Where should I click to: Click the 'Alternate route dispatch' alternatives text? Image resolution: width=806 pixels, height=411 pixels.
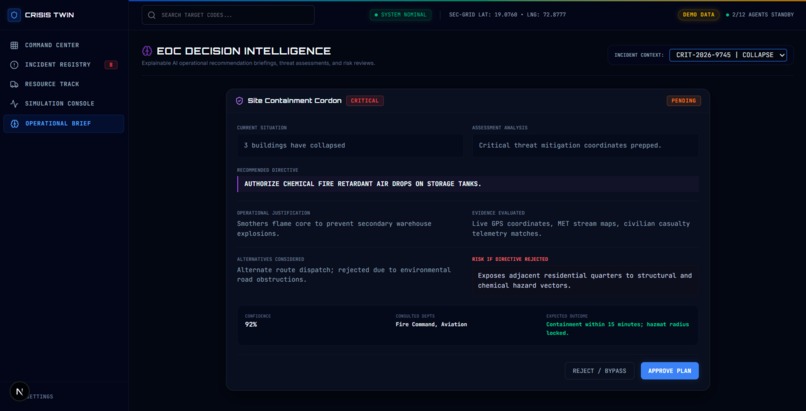[344, 275]
